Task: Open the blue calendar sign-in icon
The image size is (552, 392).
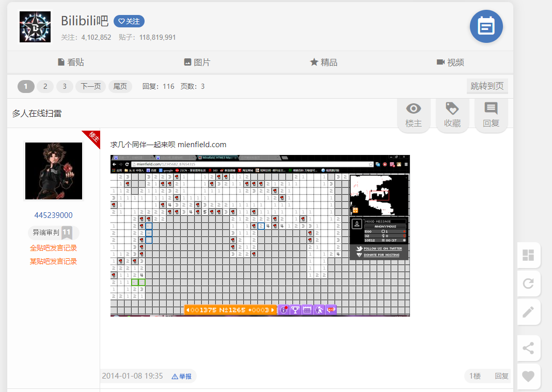Action: tap(486, 26)
